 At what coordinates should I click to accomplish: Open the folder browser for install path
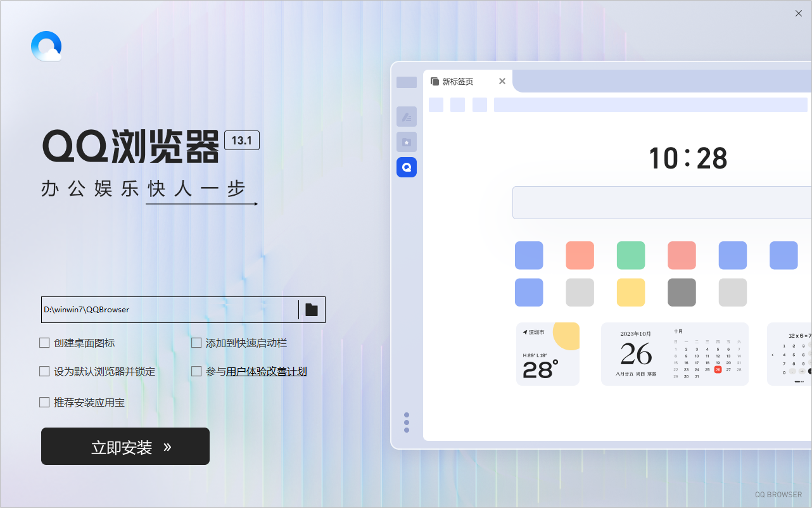click(x=311, y=310)
